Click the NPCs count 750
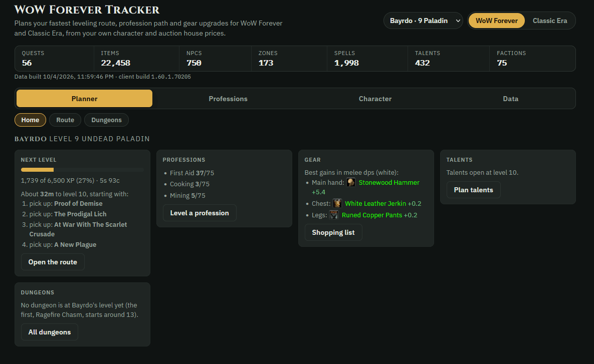Viewport: 594px width, 364px height. 194,63
